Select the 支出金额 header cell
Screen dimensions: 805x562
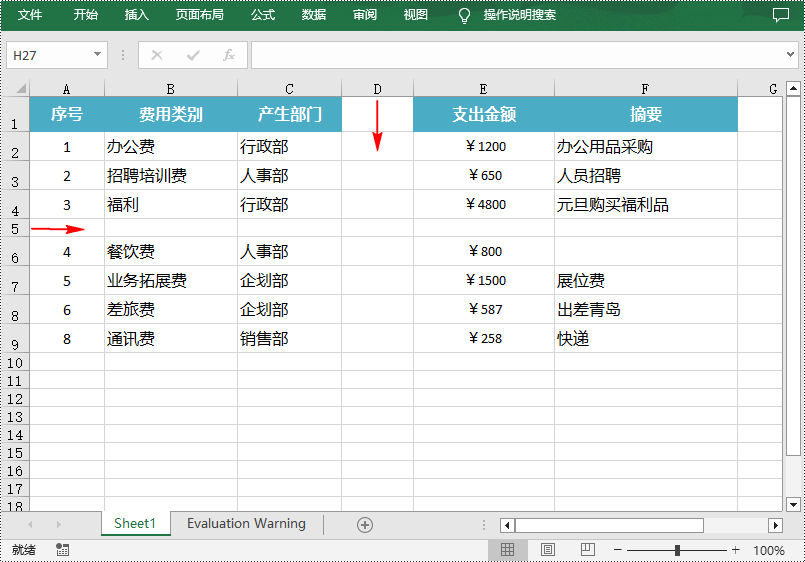tap(484, 114)
